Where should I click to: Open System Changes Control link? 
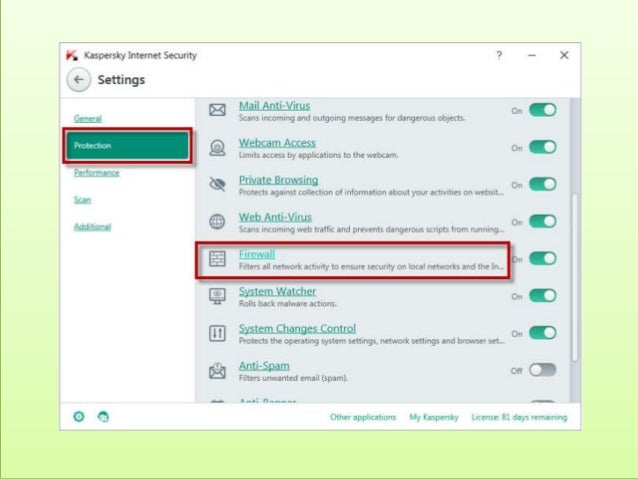[297, 328]
